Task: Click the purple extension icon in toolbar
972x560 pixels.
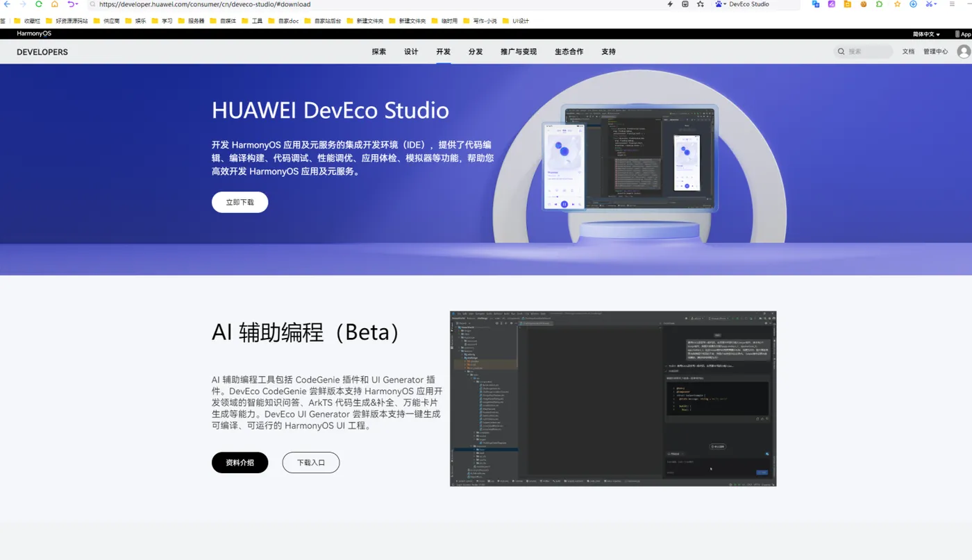Action: coord(832,4)
